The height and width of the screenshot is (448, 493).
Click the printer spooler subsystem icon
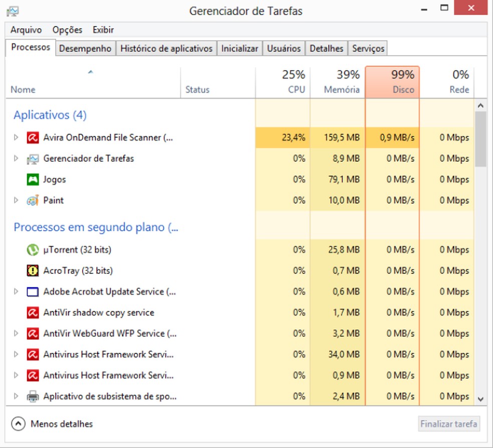pos(33,396)
